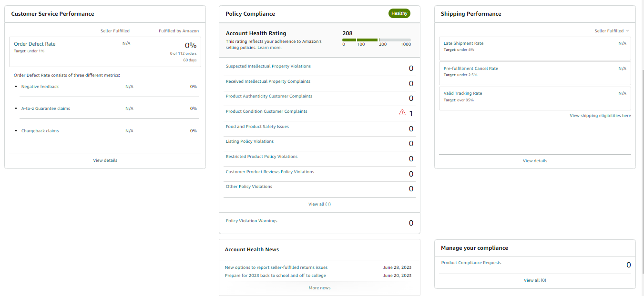Click the green Healthy status badge
Viewport: 644px width, 296px height.
(399, 13)
